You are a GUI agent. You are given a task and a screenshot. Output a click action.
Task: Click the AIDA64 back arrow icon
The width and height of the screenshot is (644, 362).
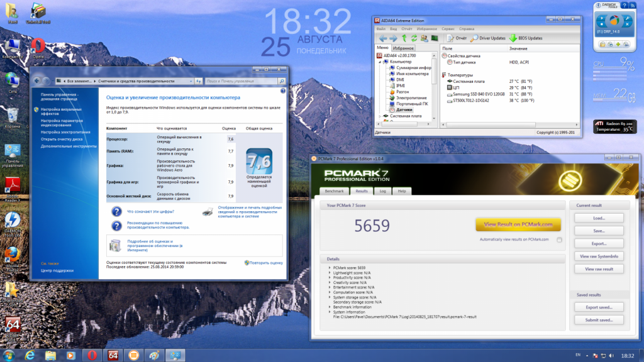pyautogui.click(x=382, y=38)
